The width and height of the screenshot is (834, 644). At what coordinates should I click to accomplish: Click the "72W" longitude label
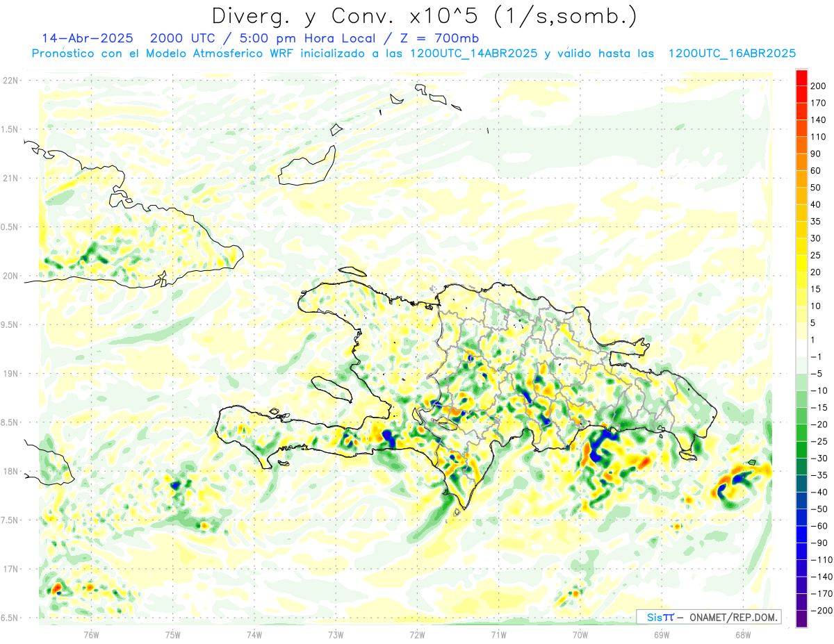(x=417, y=635)
